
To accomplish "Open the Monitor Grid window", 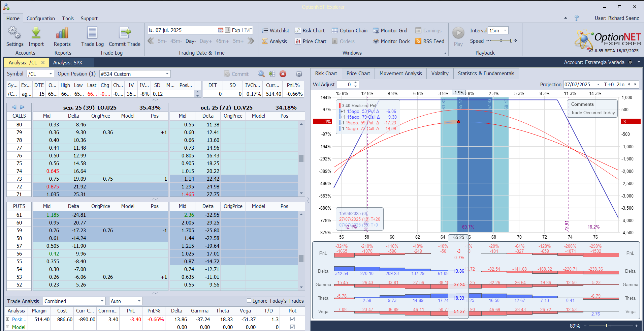I will click(x=390, y=31).
